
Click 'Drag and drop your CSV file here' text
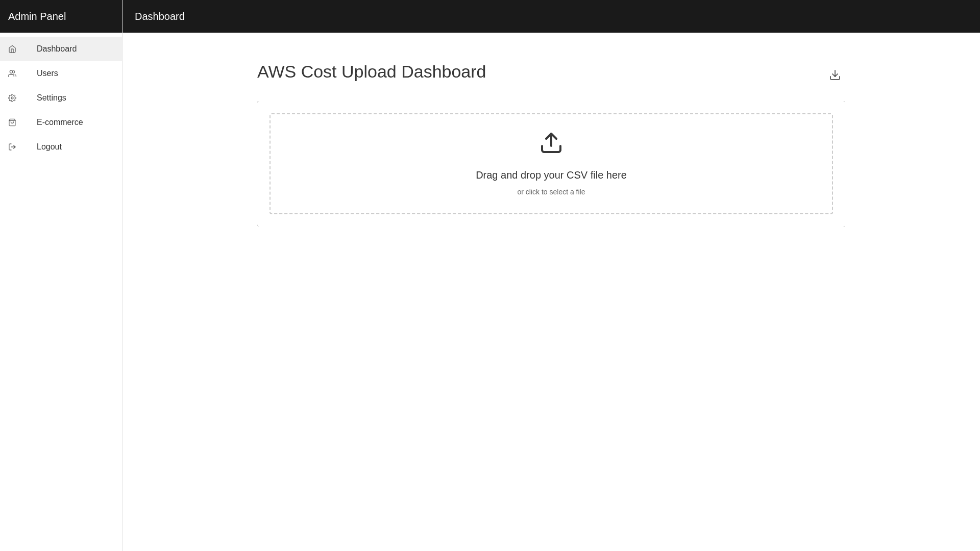(551, 175)
